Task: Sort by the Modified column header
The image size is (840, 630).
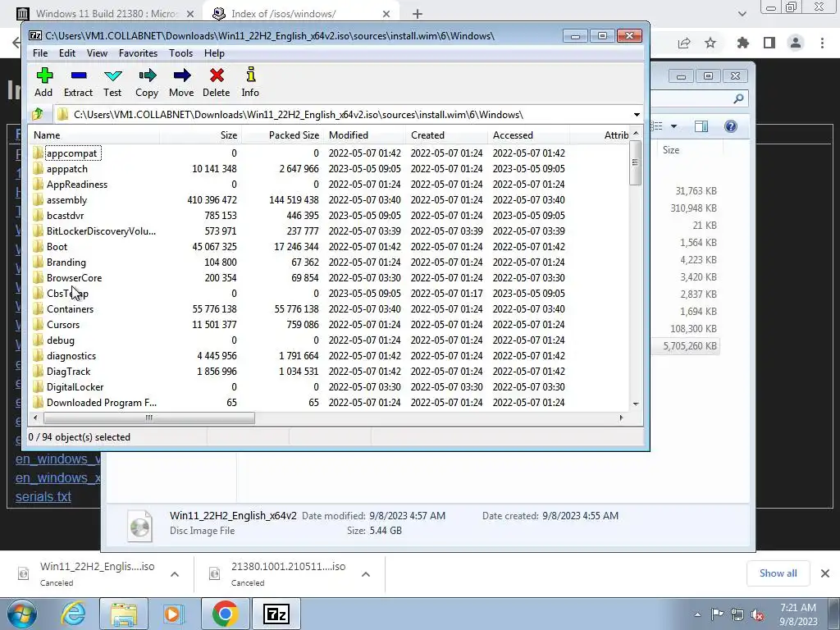Action: click(x=364, y=135)
